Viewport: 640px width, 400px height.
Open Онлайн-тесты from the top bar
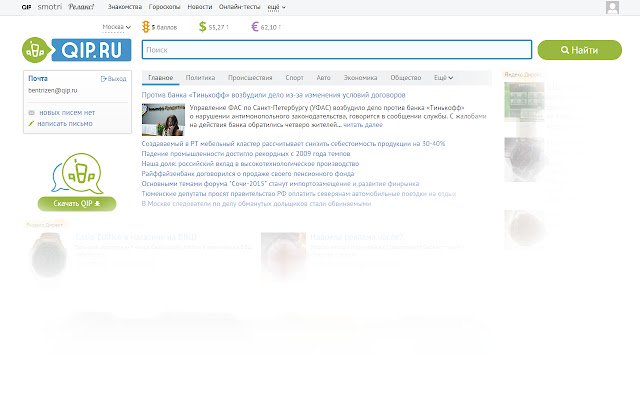240,7
